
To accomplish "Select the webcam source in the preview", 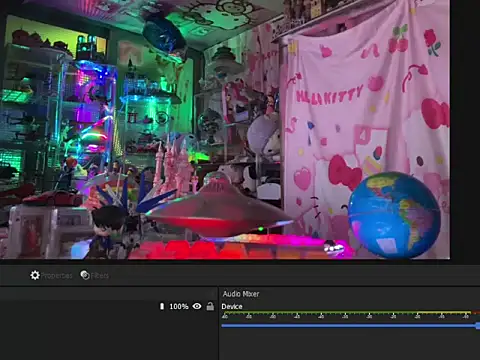I will [x=225, y=129].
